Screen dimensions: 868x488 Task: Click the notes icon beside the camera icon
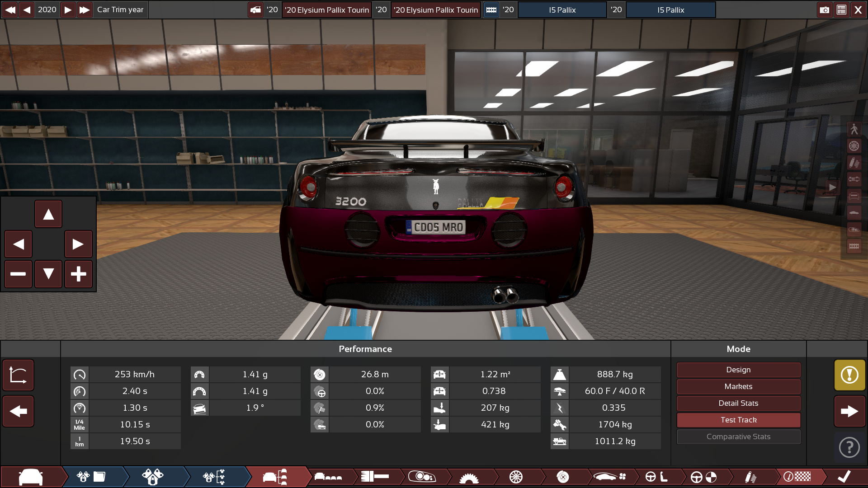tap(841, 9)
